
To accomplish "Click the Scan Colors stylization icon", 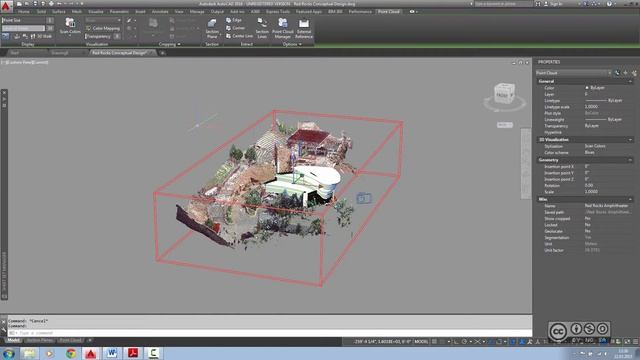I will pyautogui.click(x=70, y=22).
